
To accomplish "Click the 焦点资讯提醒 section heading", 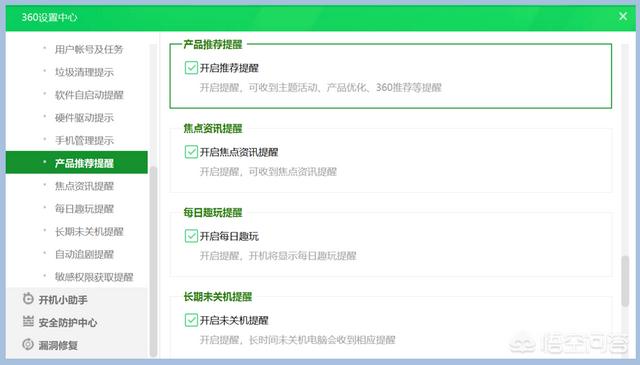I will [213, 129].
